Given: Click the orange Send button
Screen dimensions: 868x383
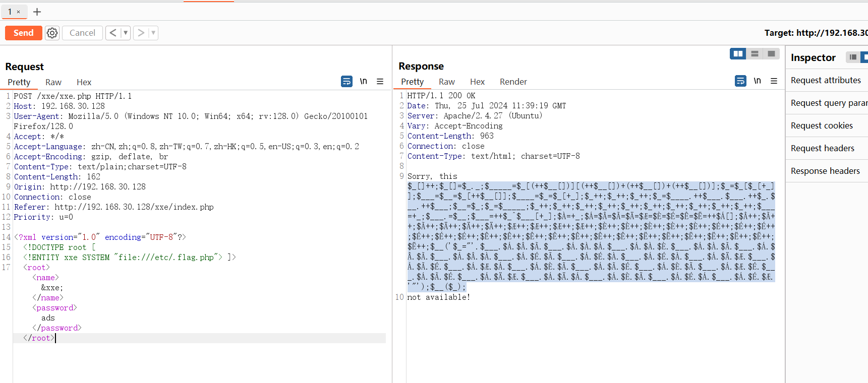Looking at the screenshot, I should pyautogui.click(x=23, y=33).
